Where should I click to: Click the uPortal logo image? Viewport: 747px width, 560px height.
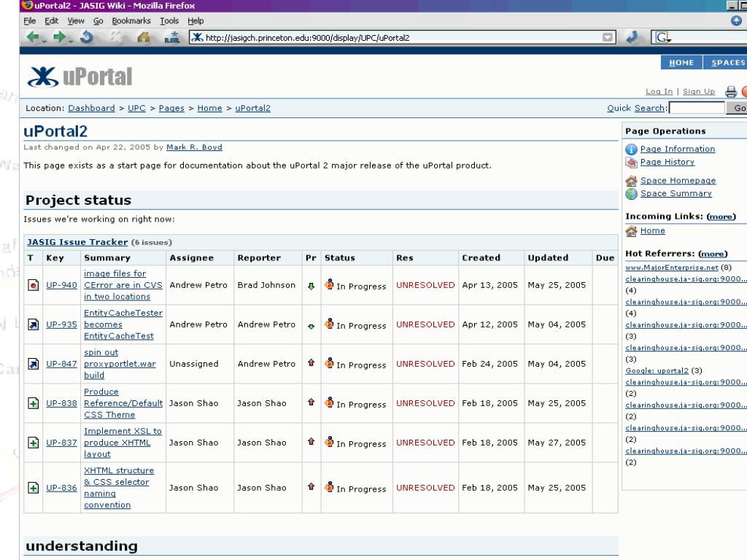pyautogui.click(x=80, y=77)
